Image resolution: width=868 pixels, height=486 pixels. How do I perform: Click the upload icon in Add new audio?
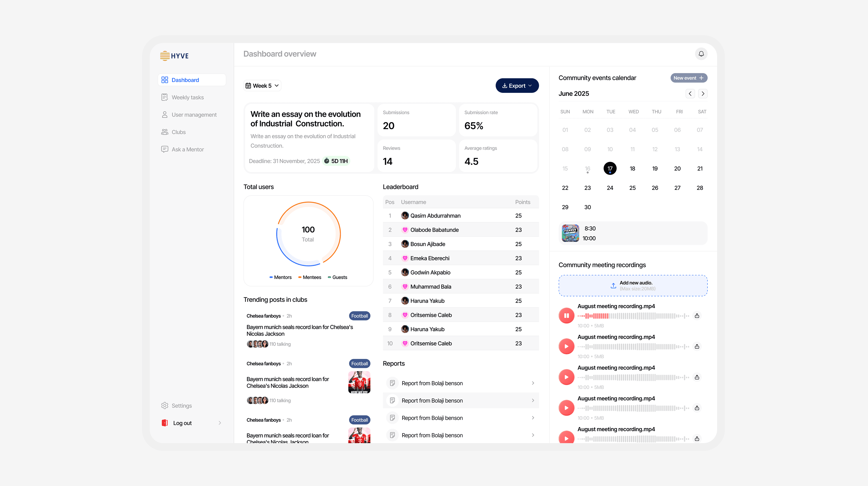click(613, 286)
